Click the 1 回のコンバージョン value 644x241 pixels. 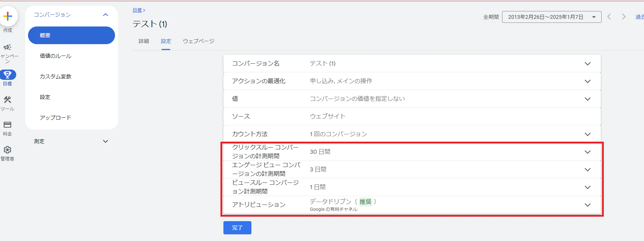[x=338, y=134]
